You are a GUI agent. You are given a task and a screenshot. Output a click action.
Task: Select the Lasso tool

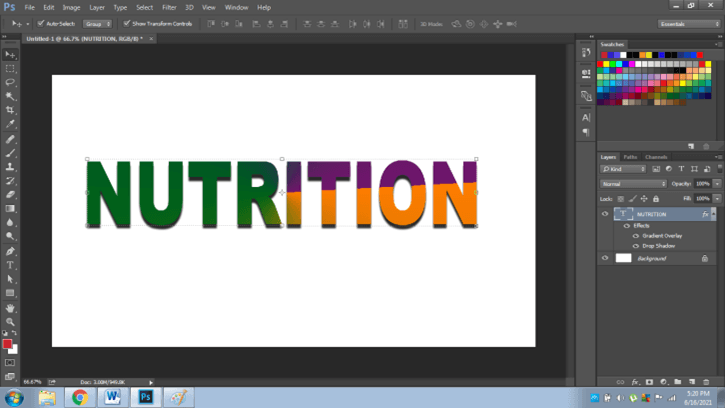(10, 82)
